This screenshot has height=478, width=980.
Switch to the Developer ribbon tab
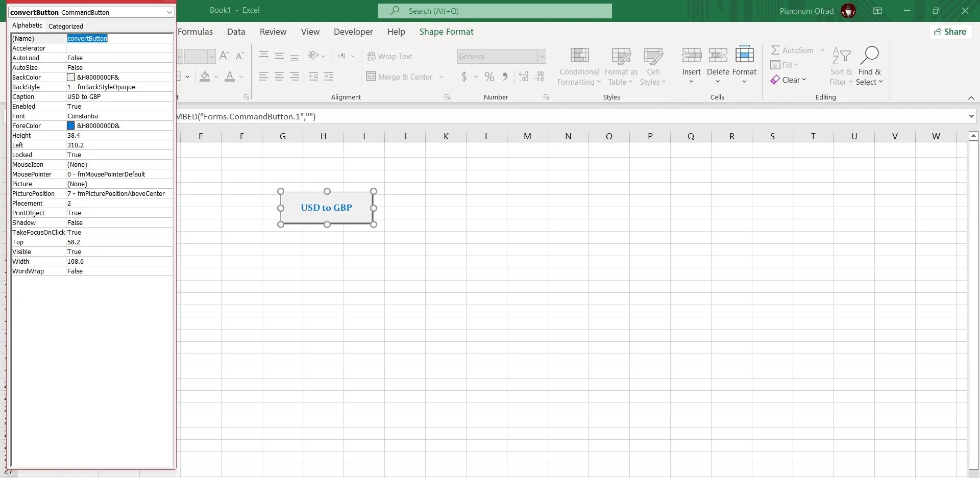(x=353, y=32)
